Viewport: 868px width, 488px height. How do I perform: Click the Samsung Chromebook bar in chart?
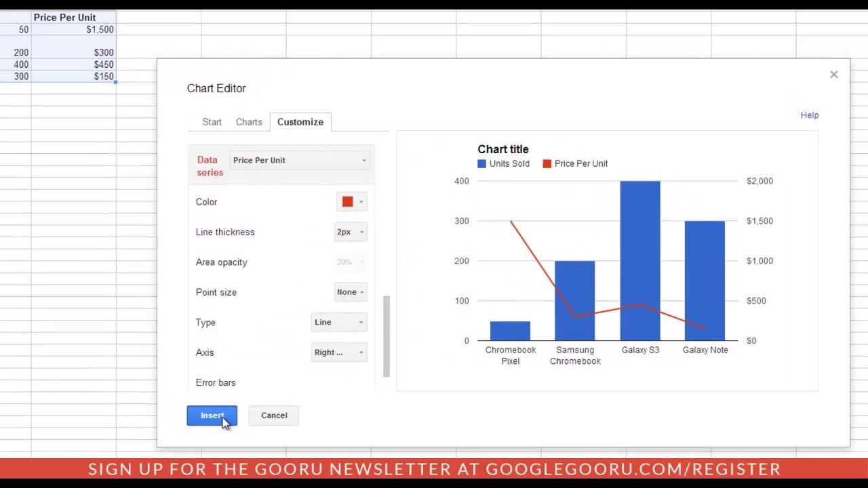(575, 301)
